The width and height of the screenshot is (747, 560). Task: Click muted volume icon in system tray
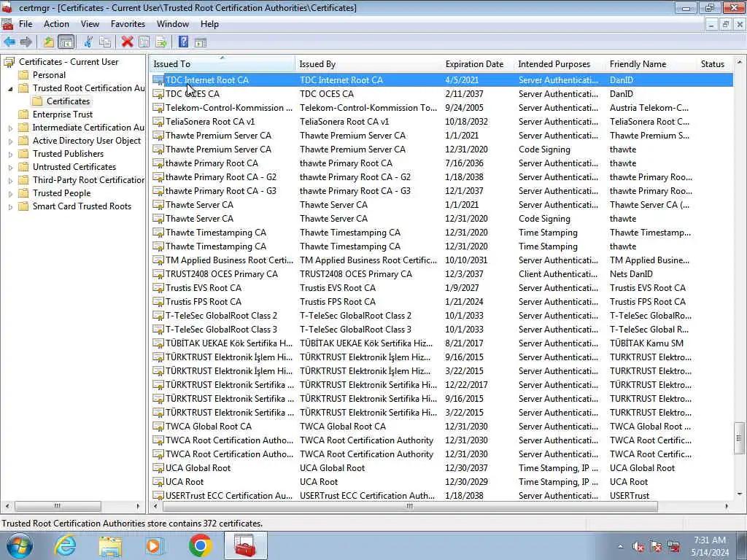pos(638,547)
